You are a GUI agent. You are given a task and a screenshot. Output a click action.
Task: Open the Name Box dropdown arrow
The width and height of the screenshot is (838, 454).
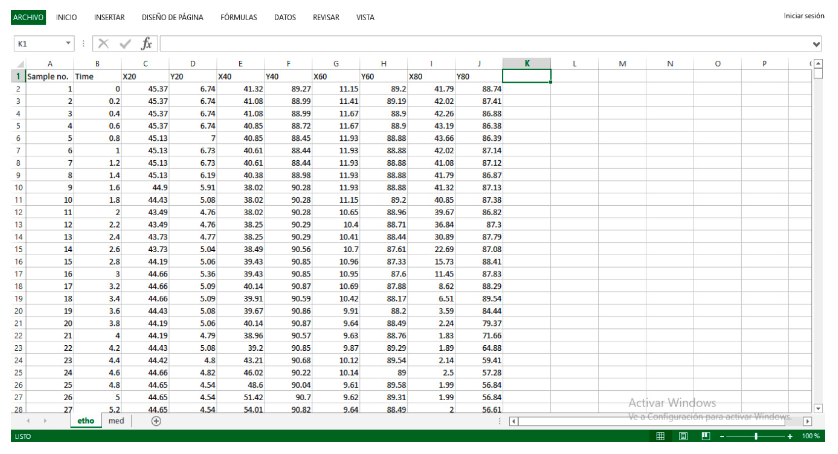click(69, 44)
